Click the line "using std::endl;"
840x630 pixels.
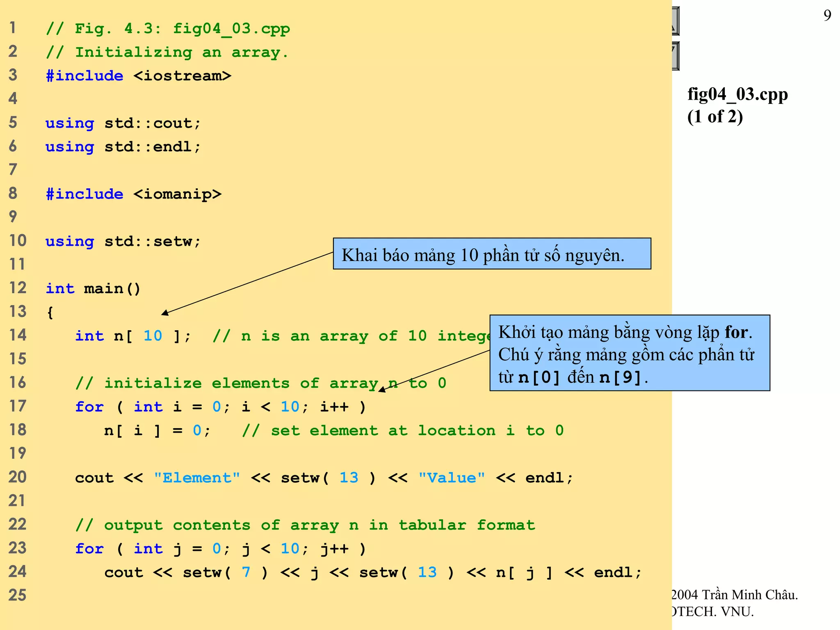coord(123,147)
